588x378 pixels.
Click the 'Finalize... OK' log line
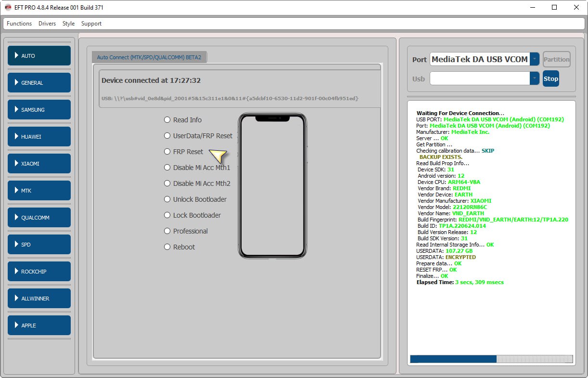tap(432, 276)
